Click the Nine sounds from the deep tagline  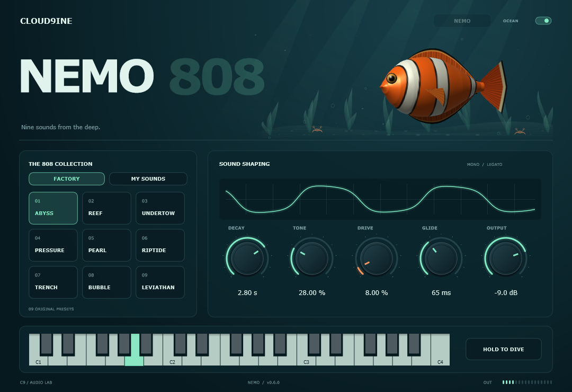coord(60,127)
